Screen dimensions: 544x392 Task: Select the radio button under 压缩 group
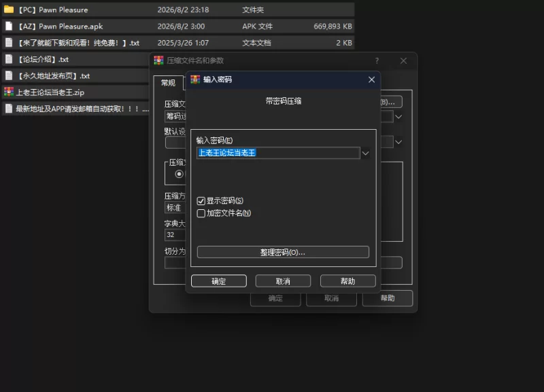[179, 174]
